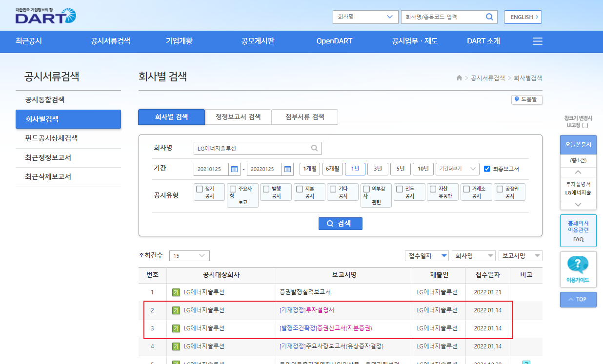Click the header search magnifier icon

coord(489,17)
